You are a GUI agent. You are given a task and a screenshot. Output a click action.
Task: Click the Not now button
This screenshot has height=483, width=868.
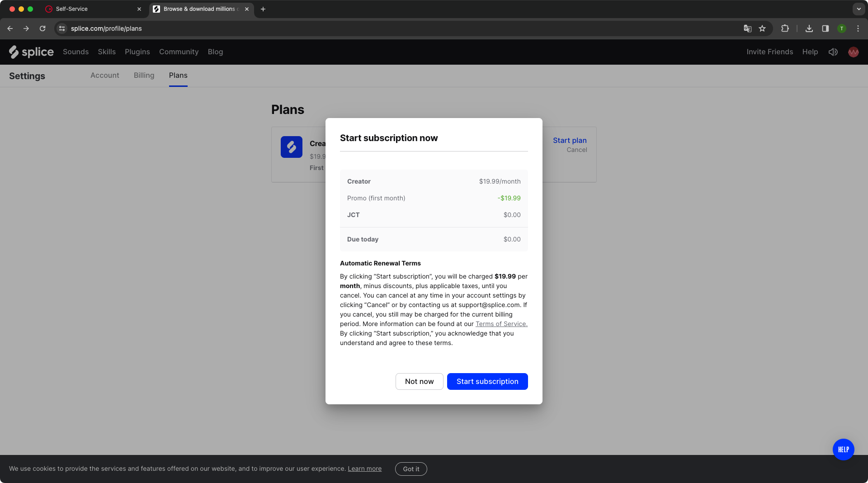419,381
